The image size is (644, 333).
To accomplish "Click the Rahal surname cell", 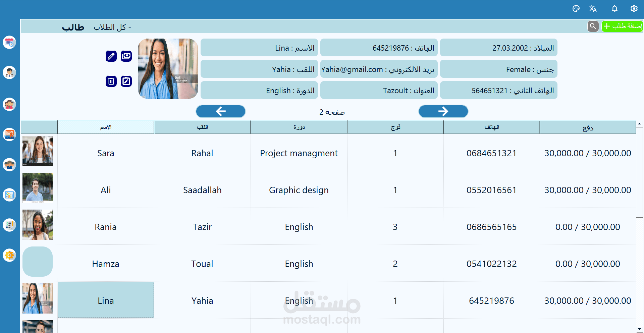I will (x=202, y=153).
